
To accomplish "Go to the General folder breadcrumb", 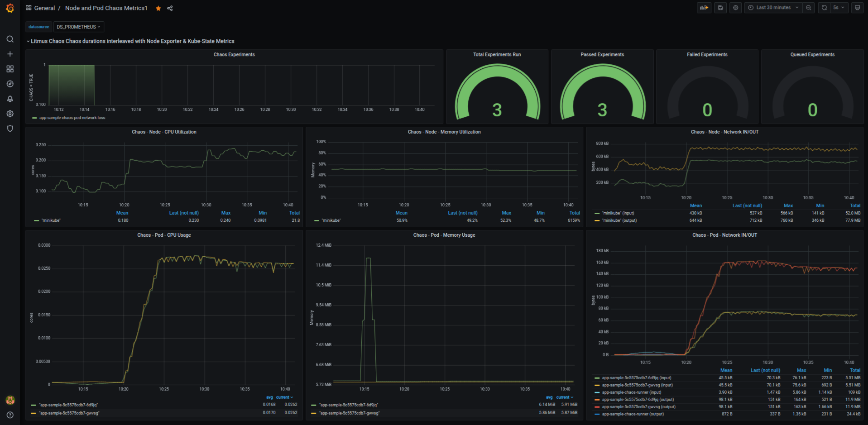I will (44, 8).
